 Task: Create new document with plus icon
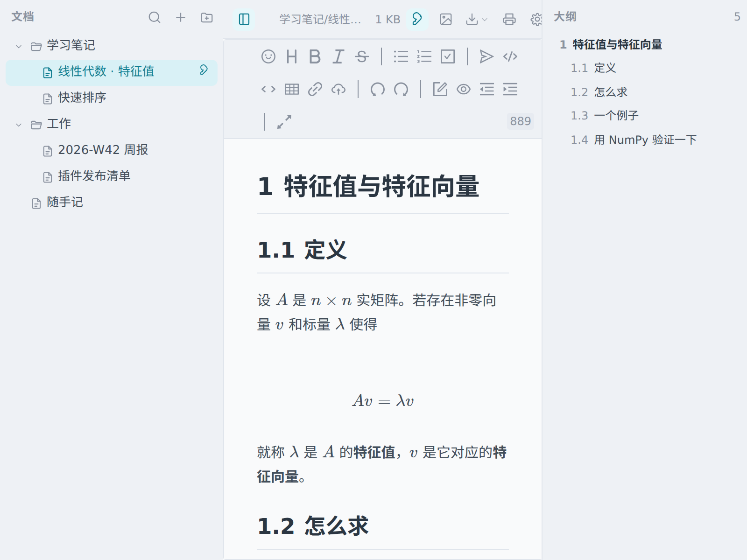[181, 18]
